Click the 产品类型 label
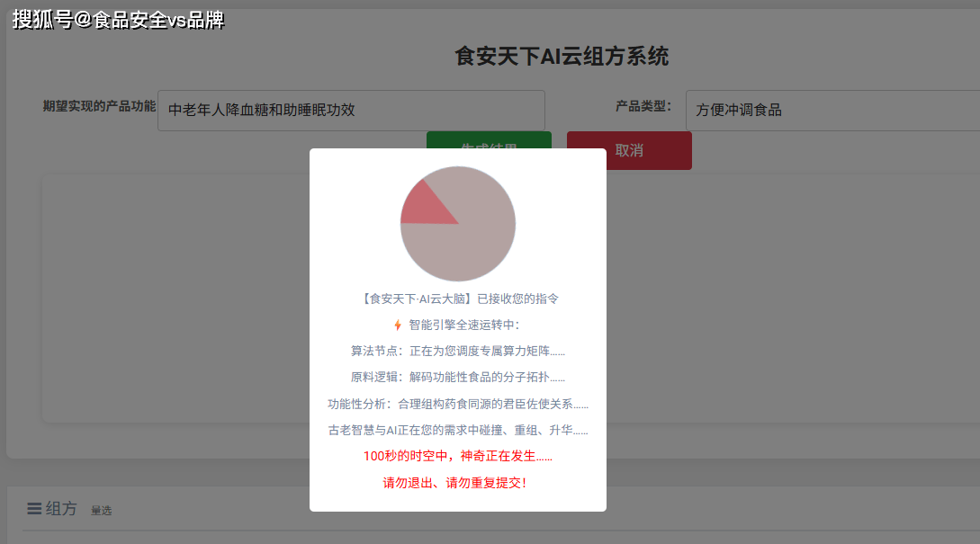Viewport: 980px width, 544px height. 643,106
